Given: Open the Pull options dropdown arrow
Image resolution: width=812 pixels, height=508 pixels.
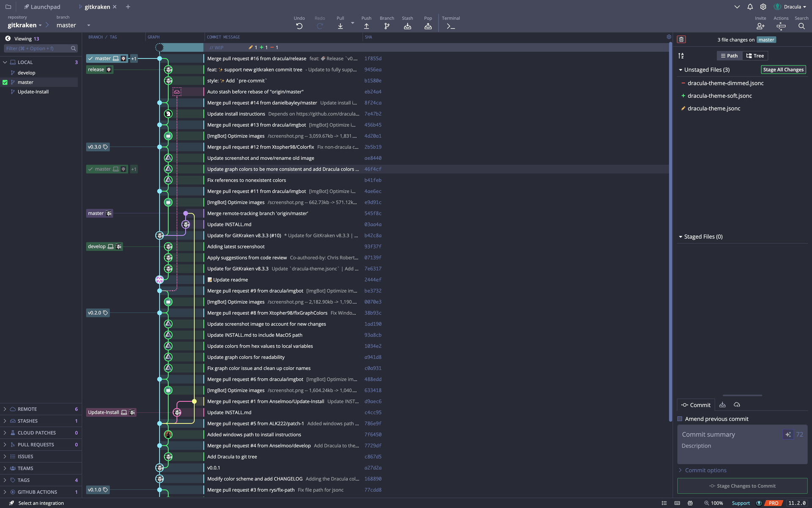Looking at the screenshot, I should (x=352, y=24).
